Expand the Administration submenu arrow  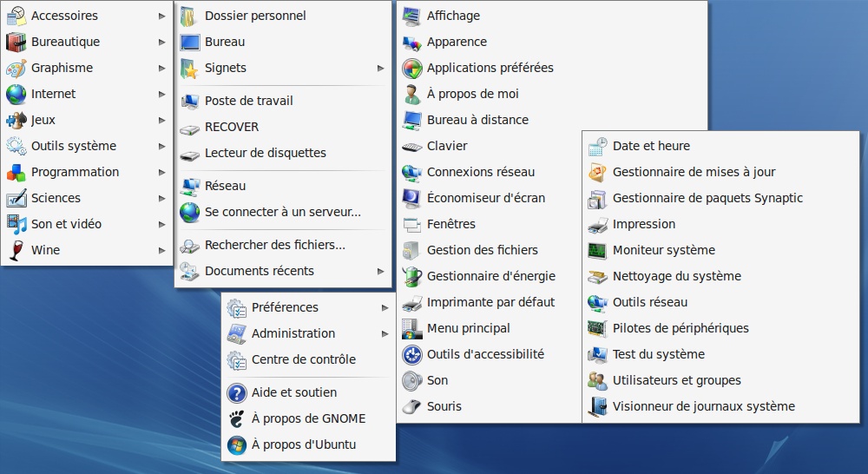385,334
